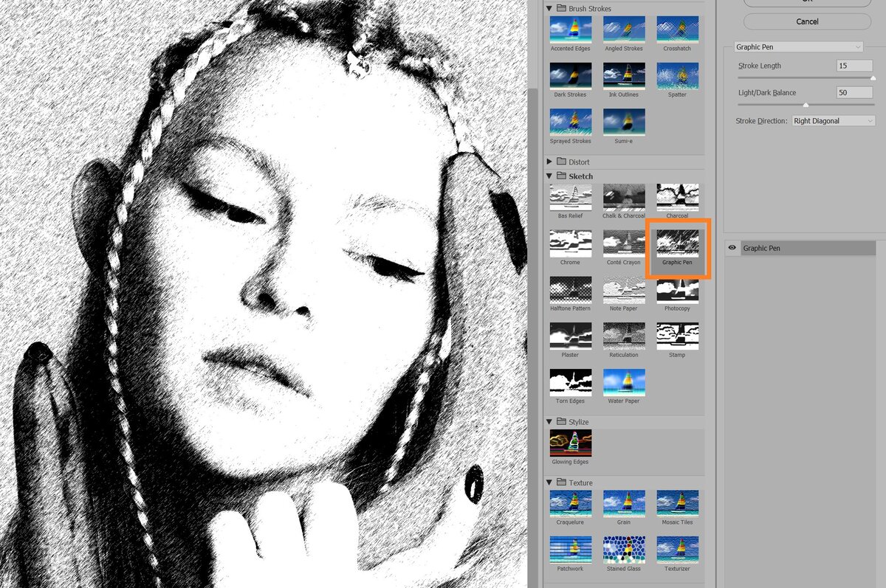Edit the Light/Dark Balance value field
This screenshot has height=588, width=886.
click(x=854, y=93)
